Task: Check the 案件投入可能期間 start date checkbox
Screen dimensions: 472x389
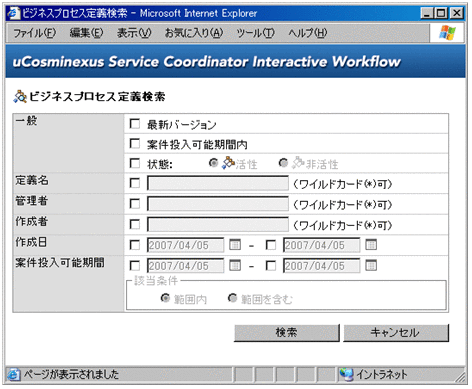Action: click(x=135, y=266)
